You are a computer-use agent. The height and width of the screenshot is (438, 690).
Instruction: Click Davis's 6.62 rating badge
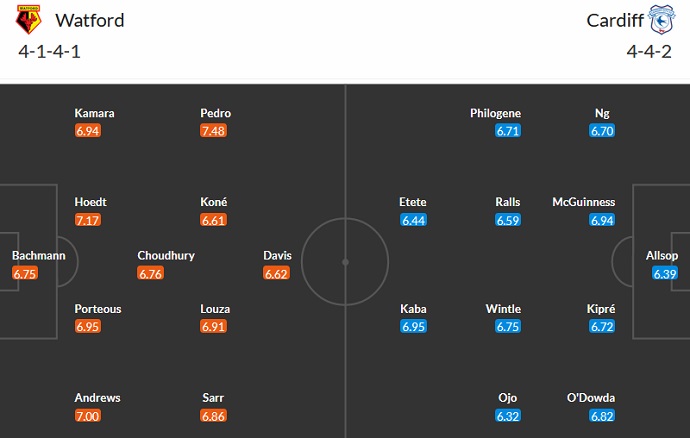[x=277, y=273]
